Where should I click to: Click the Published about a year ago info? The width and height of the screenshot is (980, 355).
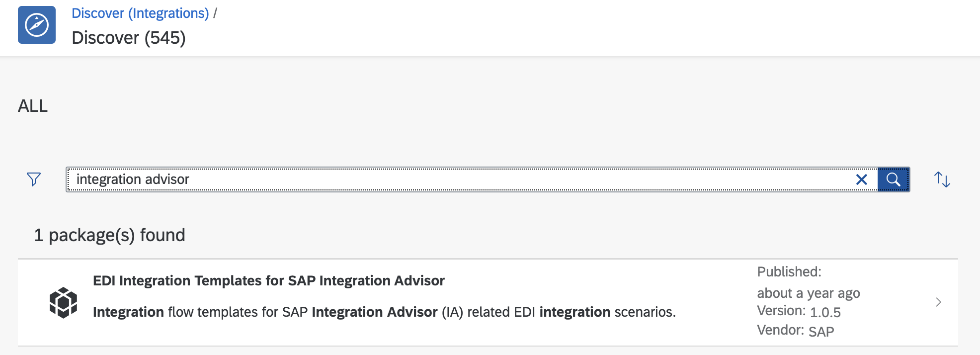[809, 282]
